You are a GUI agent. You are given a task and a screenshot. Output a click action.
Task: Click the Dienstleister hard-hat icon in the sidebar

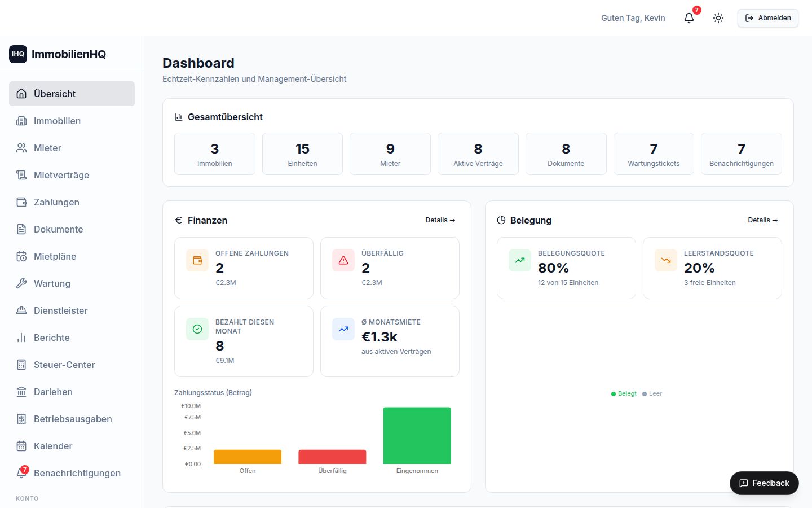pyautogui.click(x=21, y=310)
